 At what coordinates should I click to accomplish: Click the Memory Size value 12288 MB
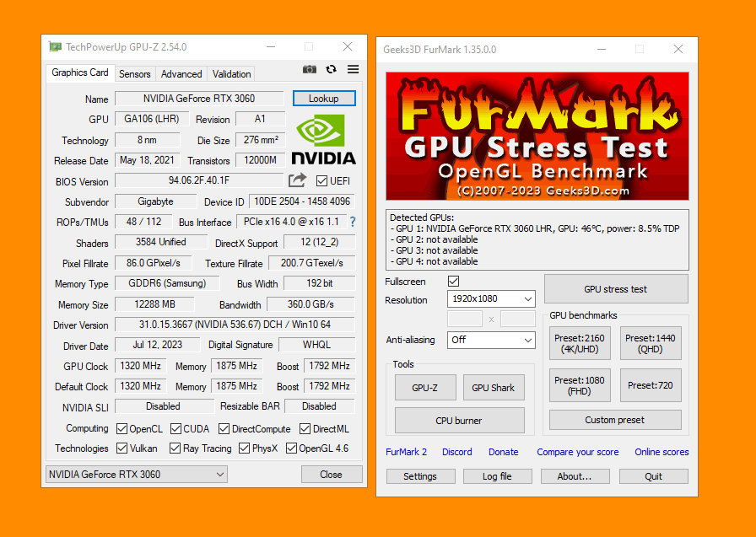[x=154, y=304]
